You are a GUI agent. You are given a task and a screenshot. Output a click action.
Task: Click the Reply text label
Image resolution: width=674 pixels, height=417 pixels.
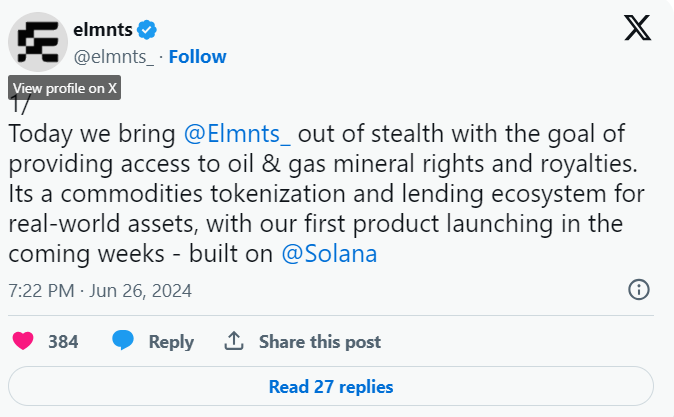171,342
